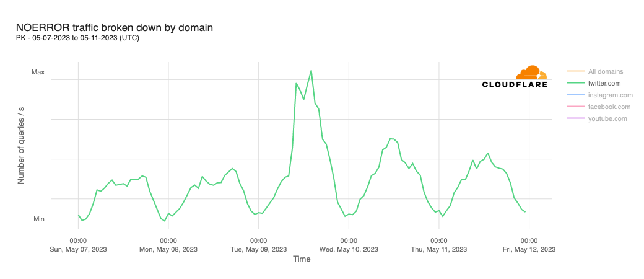Click the purple youtube.com legend swatch

(x=575, y=118)
